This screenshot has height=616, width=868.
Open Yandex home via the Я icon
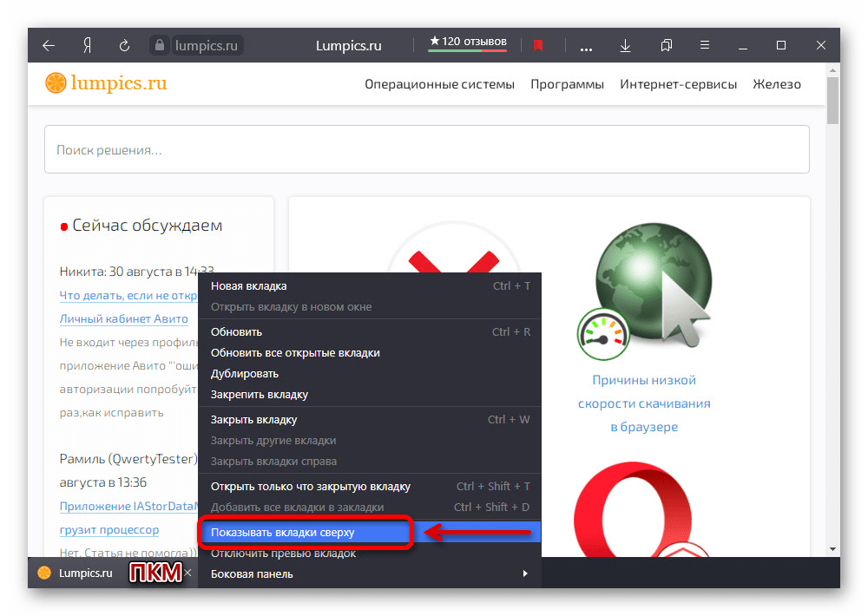pyautogui.click(x=87, y=45)
